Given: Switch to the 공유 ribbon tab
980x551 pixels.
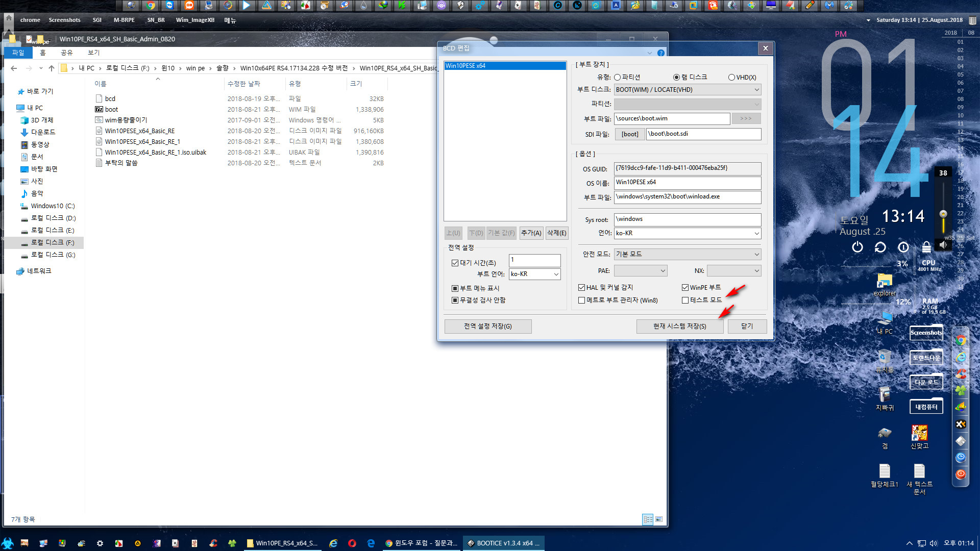Looking at the screenshot, I should click(67, 53).
